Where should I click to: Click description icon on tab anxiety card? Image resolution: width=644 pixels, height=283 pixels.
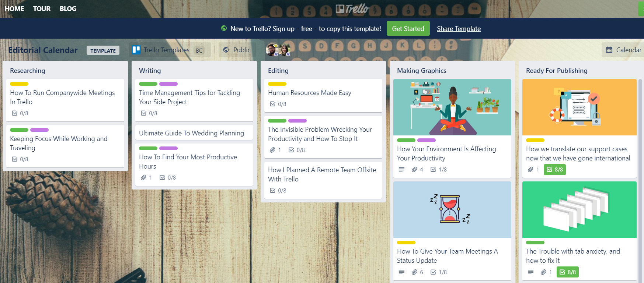(530, 272)
